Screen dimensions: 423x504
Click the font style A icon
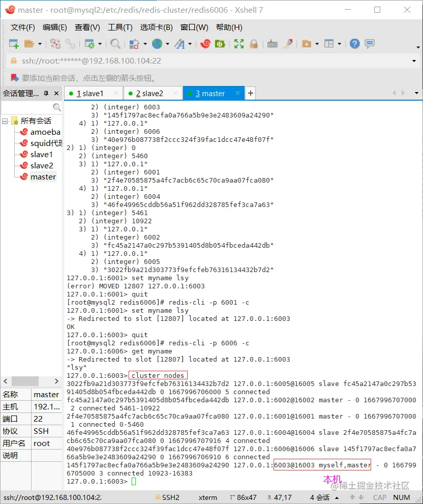(179, 43)
